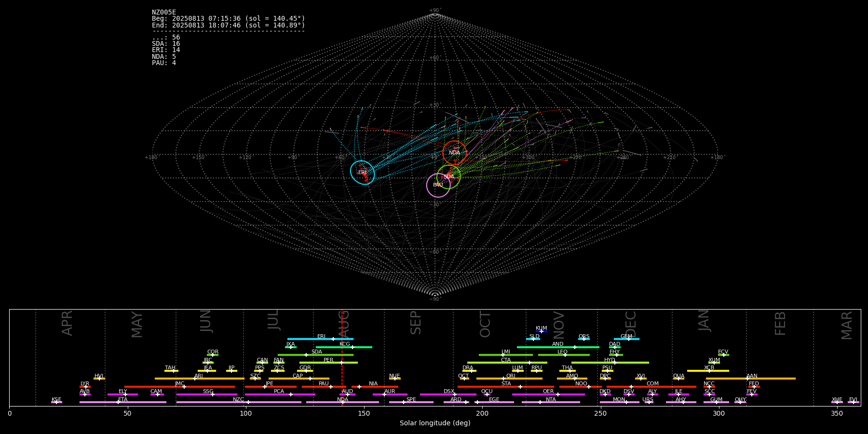Click the lime PER shower bar
Screen dimensions: 868x434
pos(328,363)
